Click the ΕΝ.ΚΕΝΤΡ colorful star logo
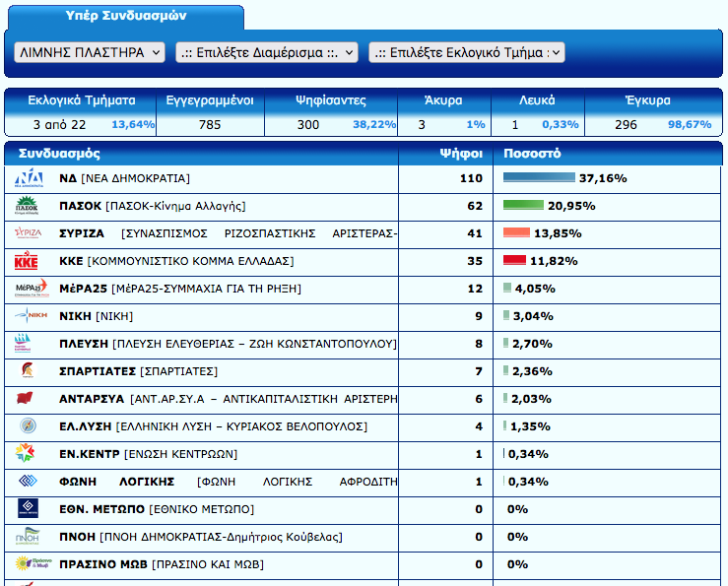This screenshot has width=728, height=586. point(27,454)
